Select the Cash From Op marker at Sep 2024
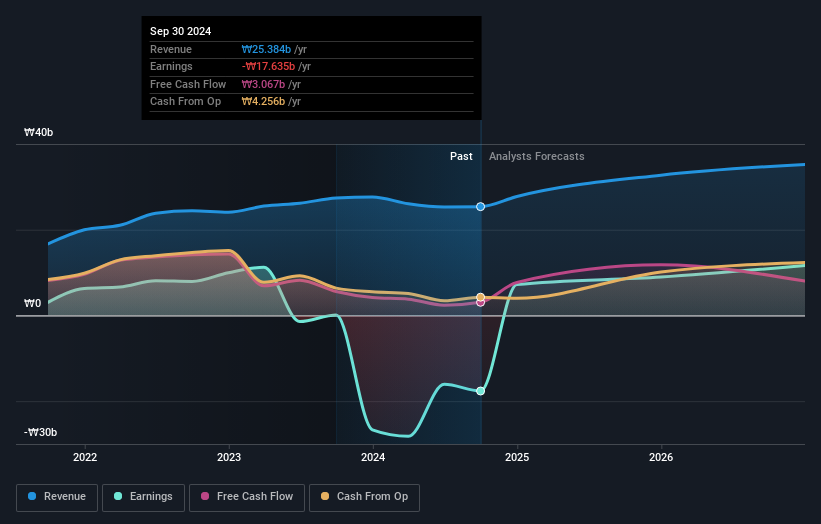The image size is (821, 524). [x=480, y=297]
